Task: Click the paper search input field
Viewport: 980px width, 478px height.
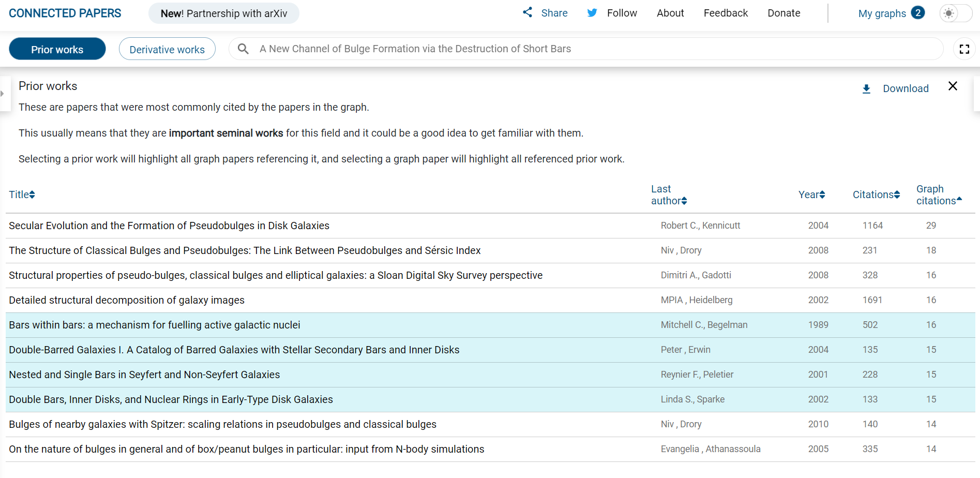Action: pyautogui.click(x=595, y=49)
